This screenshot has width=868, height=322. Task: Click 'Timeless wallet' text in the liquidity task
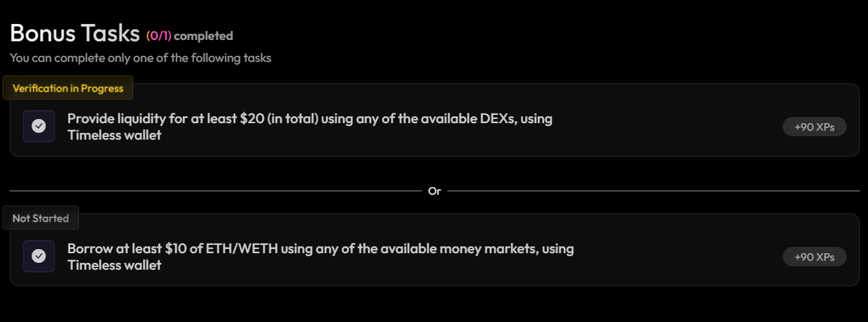[114, 135]
